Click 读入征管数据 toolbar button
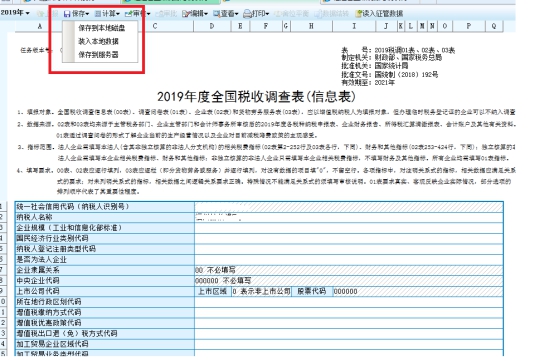The image size is (554, 361). point(379,14)
